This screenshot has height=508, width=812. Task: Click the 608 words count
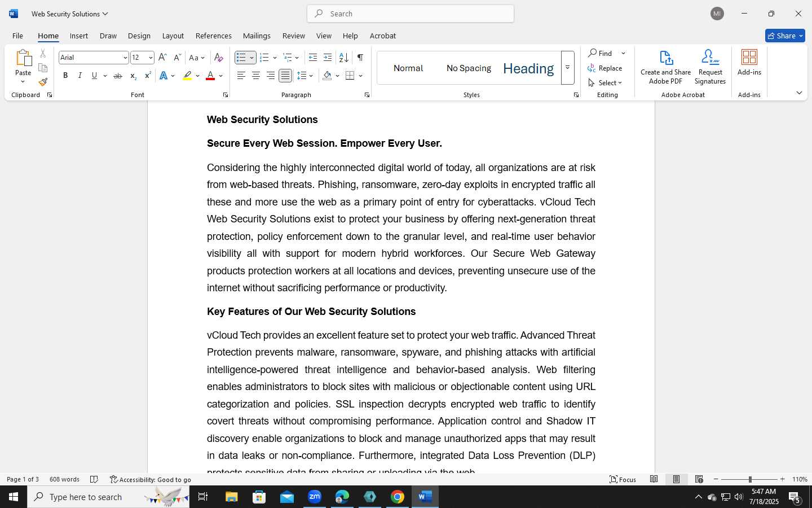tap(64, 479)
